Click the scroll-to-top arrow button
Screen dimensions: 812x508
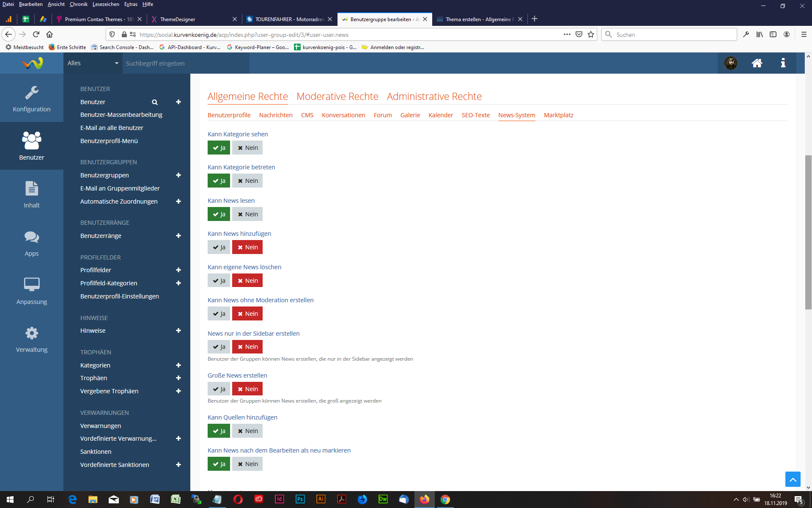(x=793, y=479)
